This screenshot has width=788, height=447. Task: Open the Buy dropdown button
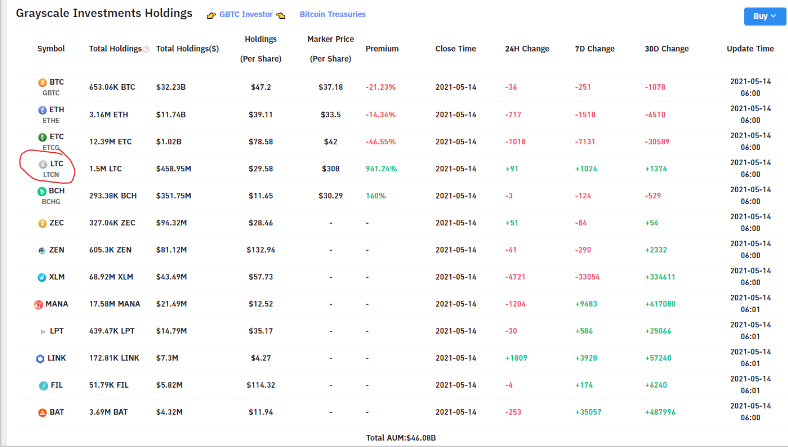(764, 16)
